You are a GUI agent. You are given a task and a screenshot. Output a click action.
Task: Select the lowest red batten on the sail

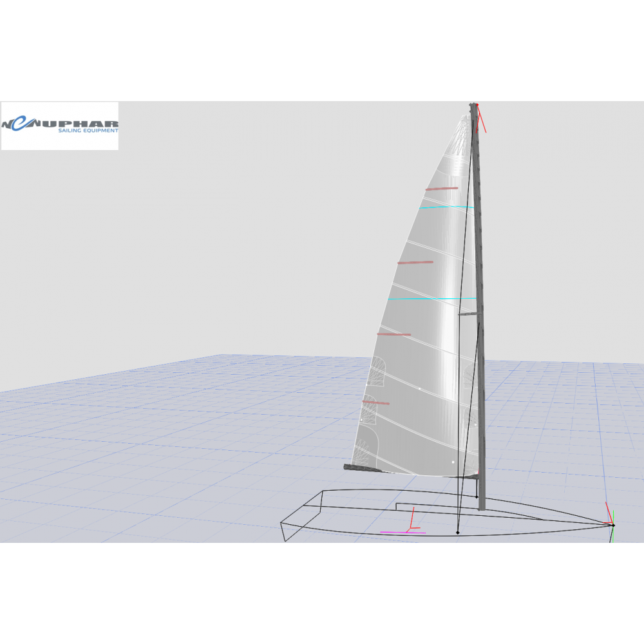[375, 402]
